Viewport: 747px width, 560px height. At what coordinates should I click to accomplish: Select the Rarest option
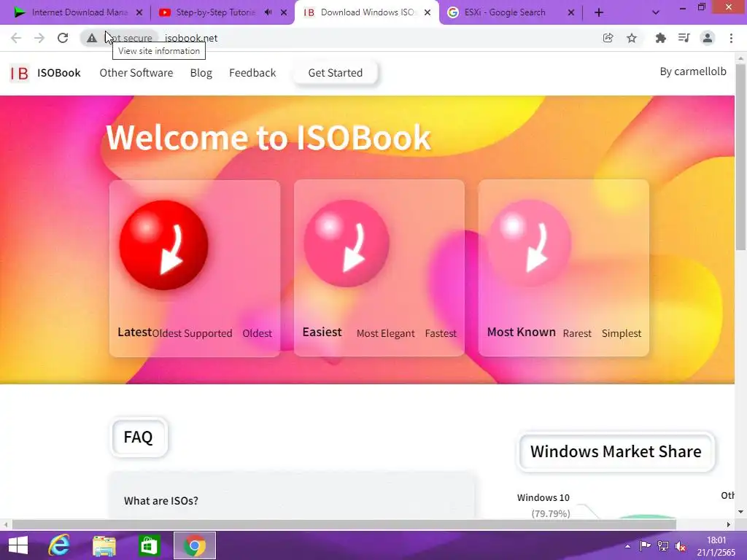tap(577, 333)
